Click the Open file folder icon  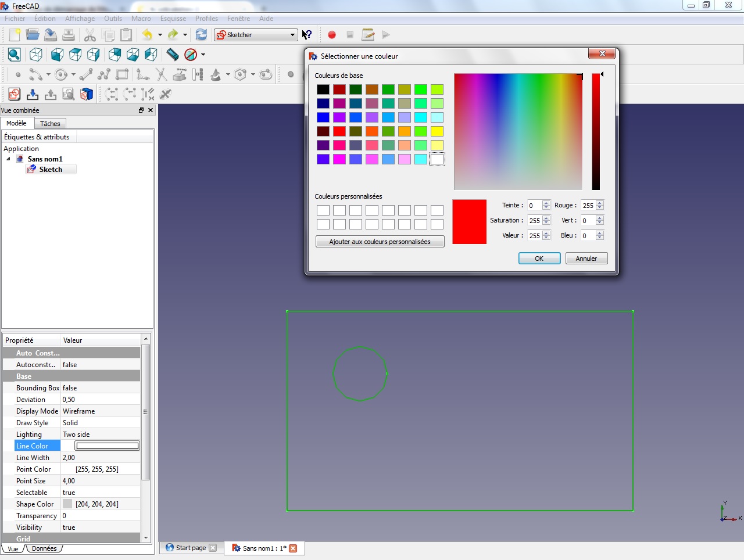click(33, 35)
